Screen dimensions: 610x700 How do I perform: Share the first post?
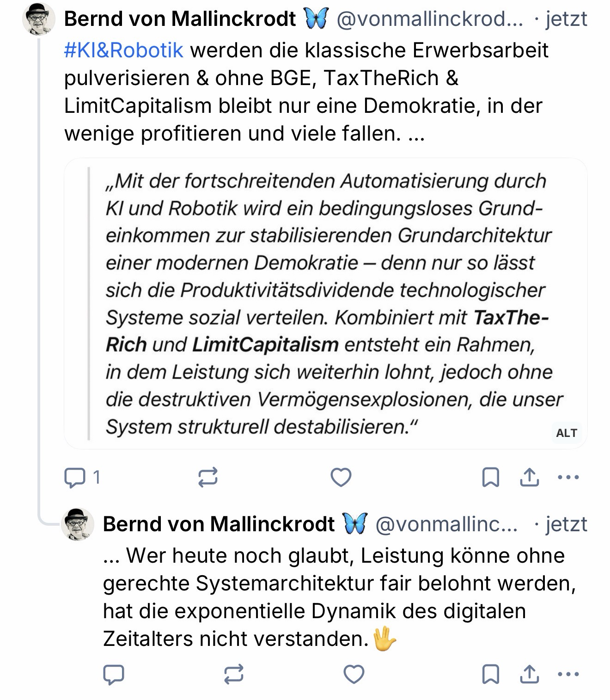pos(530,478)
